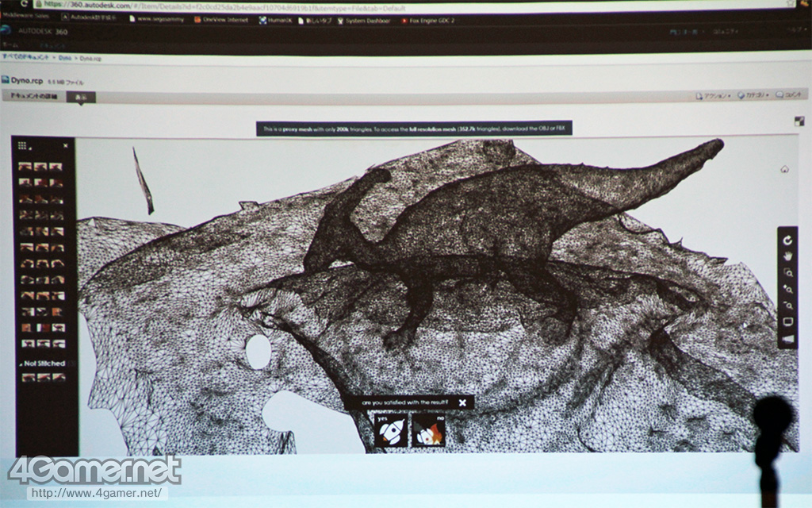
Task: Open the アクション dropdown
Action: (714, 96)
